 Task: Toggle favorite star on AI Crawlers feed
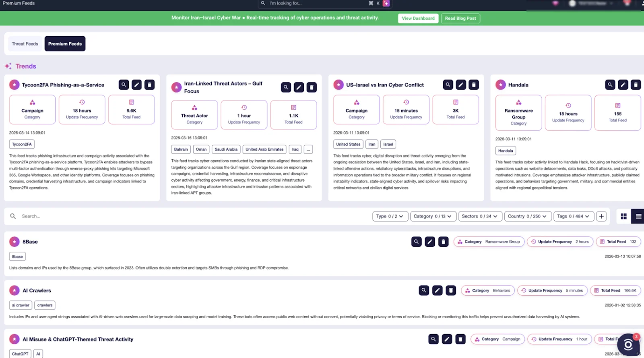14,290
